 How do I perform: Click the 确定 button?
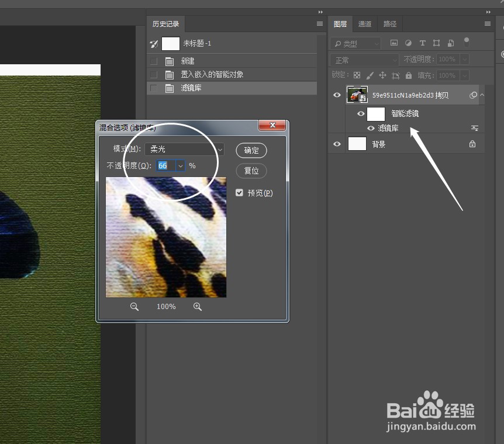point(251,150)
